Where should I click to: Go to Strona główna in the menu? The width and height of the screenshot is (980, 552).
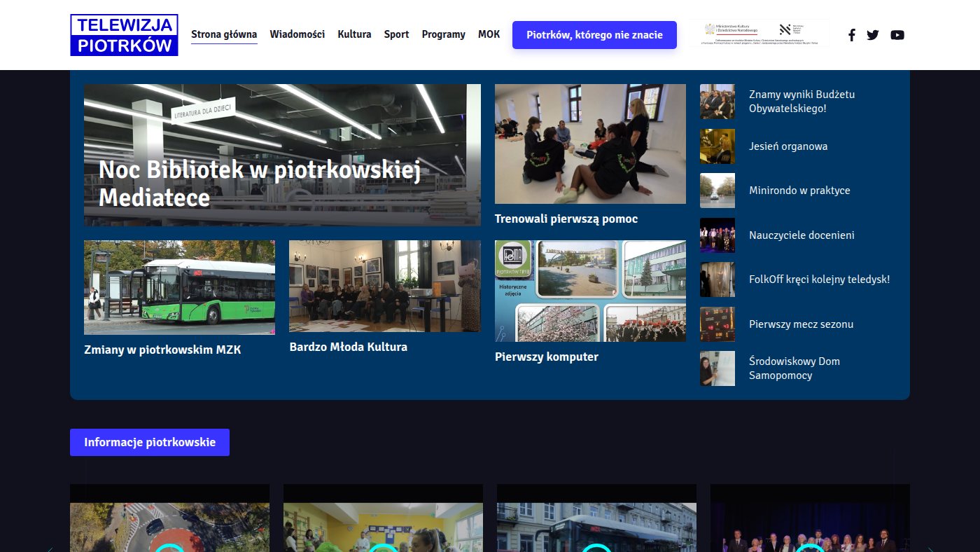click(x=224, y=34)
